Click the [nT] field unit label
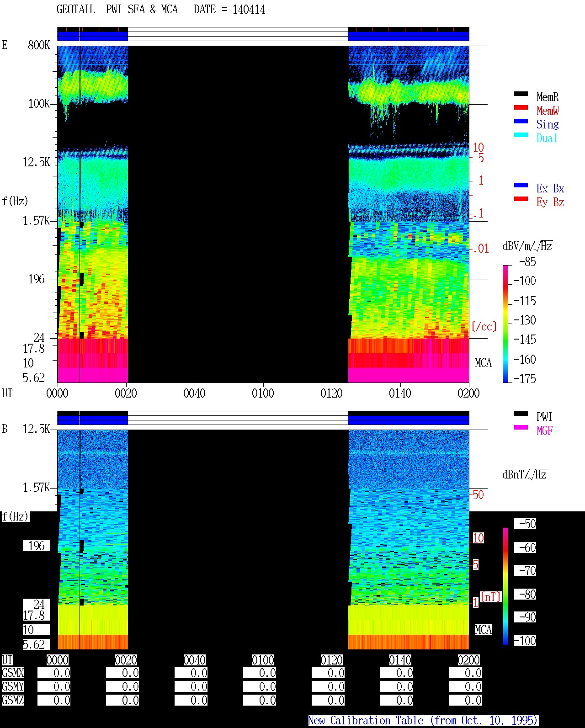 pyautogui.click(x=491, y=597)
